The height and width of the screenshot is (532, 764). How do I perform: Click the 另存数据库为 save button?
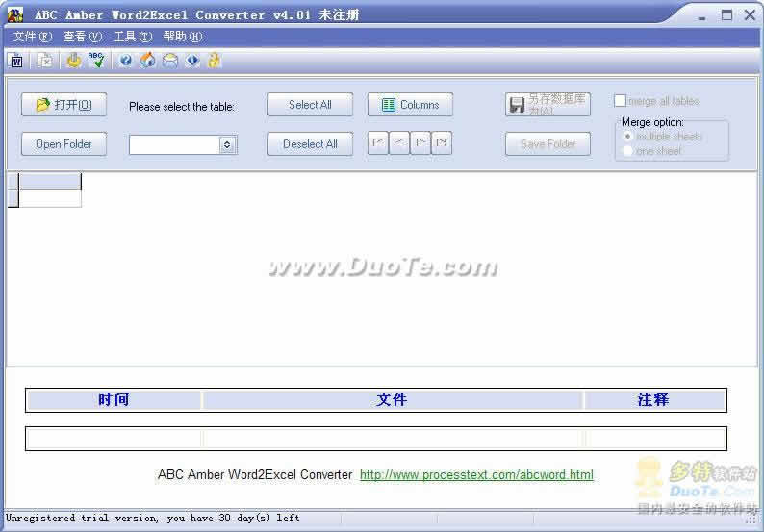point(548,105)
